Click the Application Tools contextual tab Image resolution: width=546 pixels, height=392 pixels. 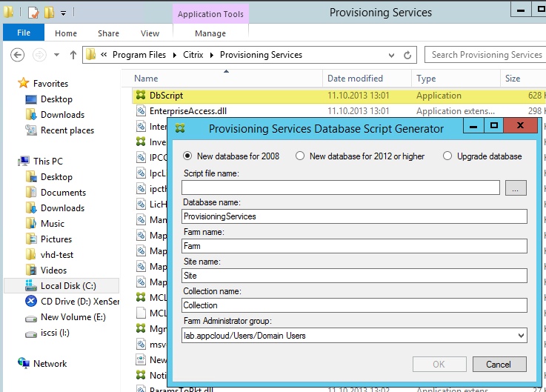coord(210,14)
